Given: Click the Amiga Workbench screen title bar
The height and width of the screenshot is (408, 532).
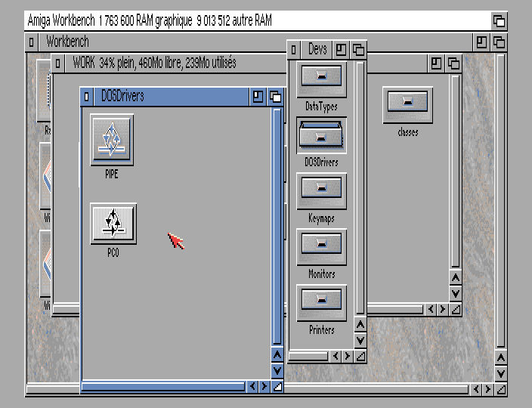Looking at the screenshot, I should point(258,21).
